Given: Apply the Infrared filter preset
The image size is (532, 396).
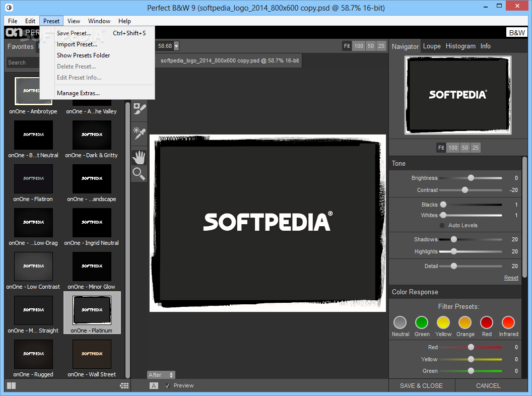Looking at the screenshot, I should [x=508, y=322].
